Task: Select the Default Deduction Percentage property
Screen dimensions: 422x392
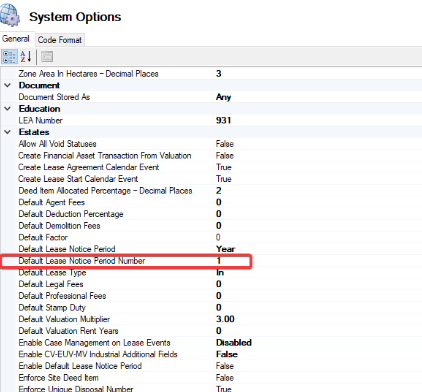Action: [x=71, y=214]
